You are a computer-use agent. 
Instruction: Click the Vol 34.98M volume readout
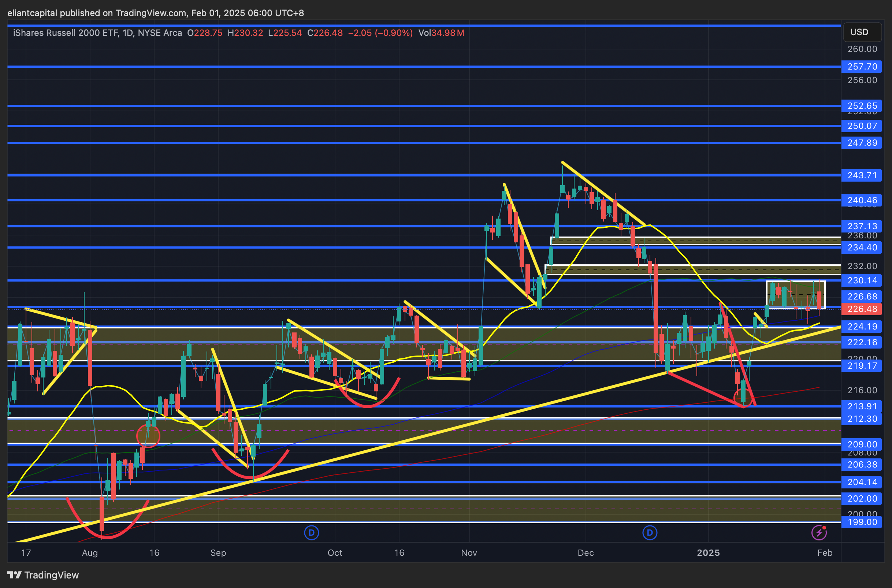pos(441,33)
